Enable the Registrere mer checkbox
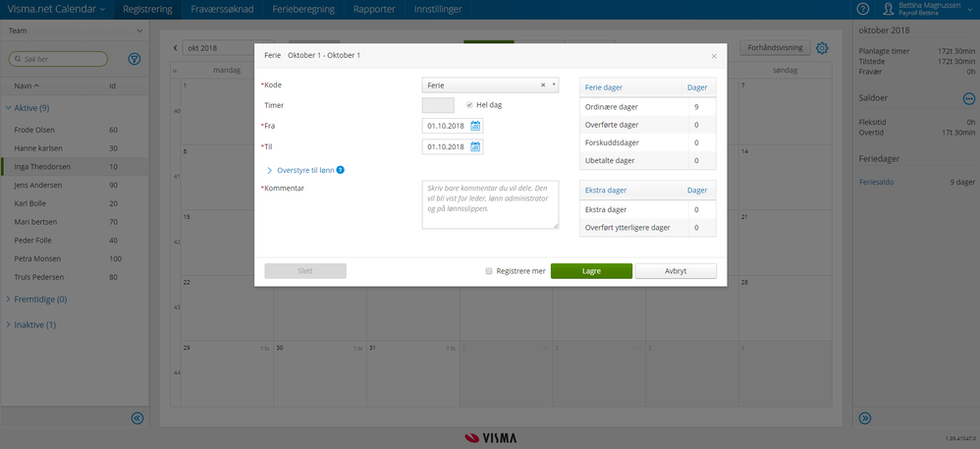The width and height of the screenshot is (980, 449). [x=489, y=271]
